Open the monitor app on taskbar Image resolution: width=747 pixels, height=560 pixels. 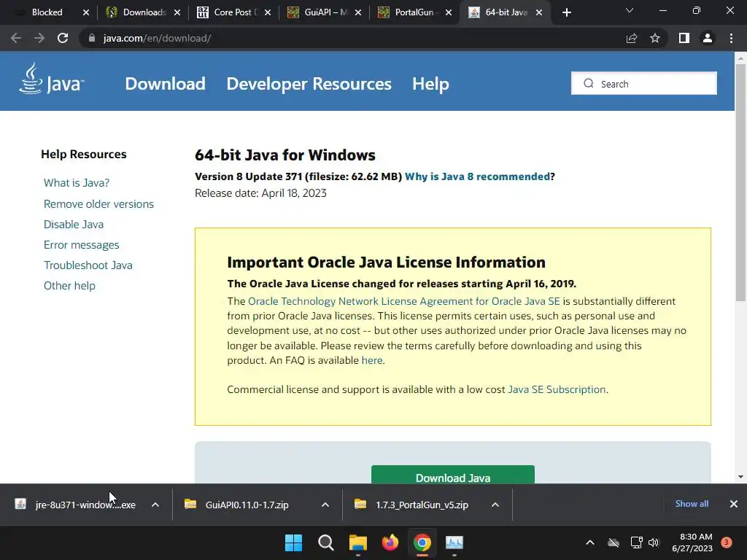(x=454, y=542)
